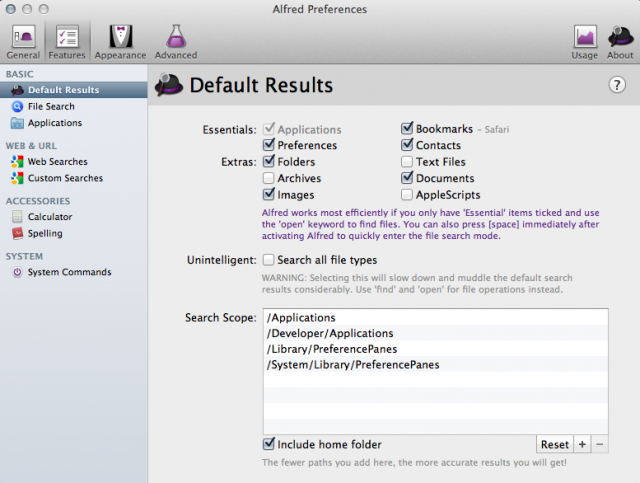Open the Features checklist tab

tap(67, 41)
